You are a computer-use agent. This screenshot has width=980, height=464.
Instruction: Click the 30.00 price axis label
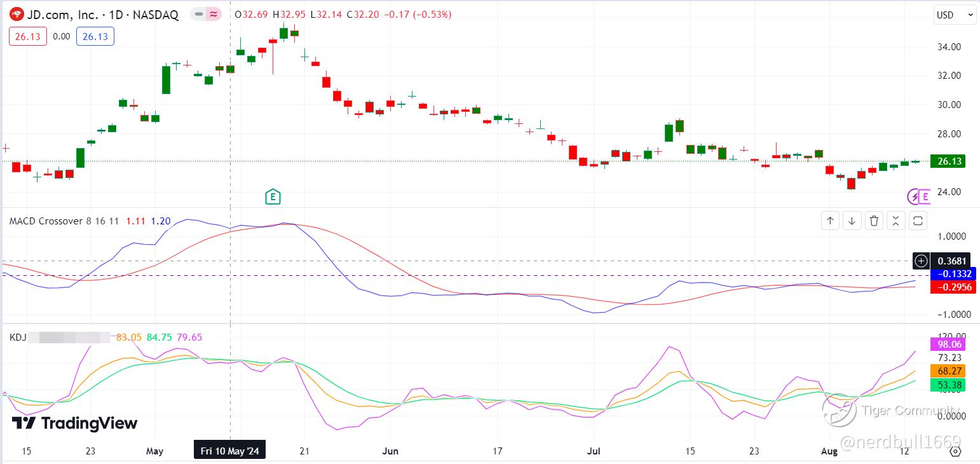point(948,105)
